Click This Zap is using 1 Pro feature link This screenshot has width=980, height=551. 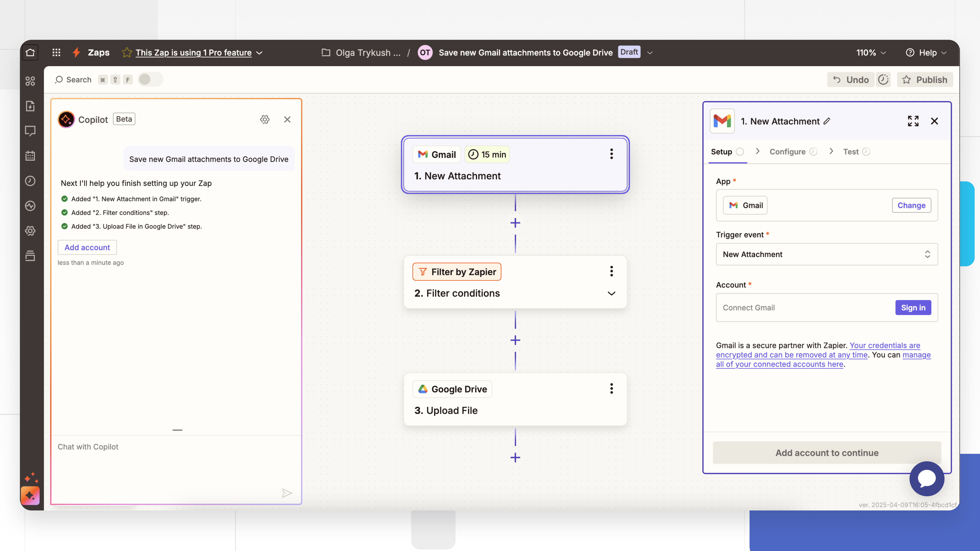[193, 52]
